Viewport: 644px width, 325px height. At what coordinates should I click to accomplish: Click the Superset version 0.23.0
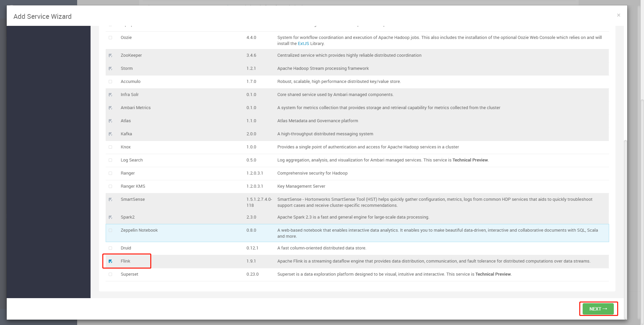click(253, 274)
